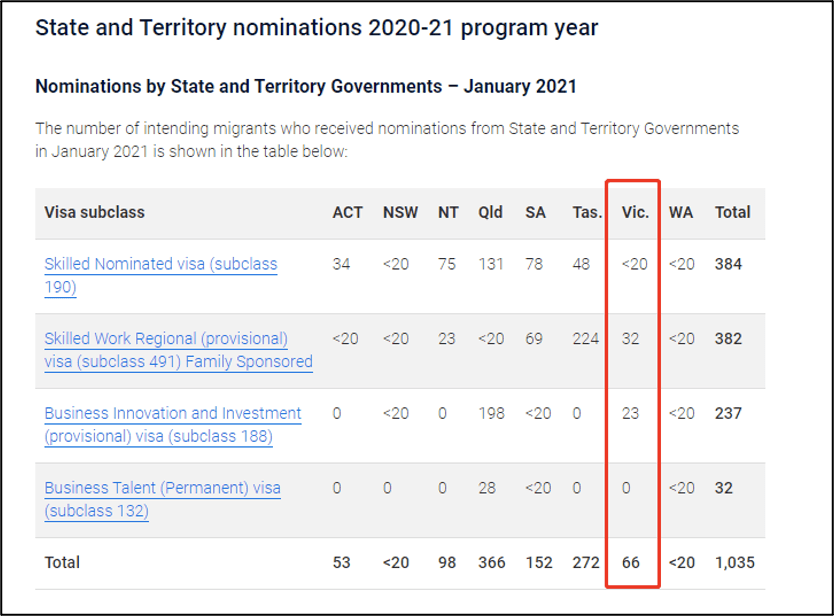Open Skilled Work Regional subclass 491 link
834x616 pixels.
(x=178, y=349)
